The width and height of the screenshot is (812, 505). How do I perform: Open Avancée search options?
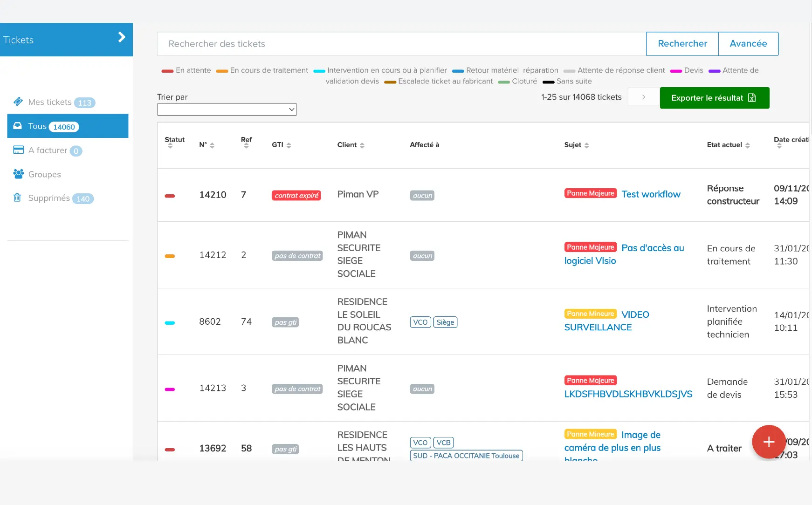tap(748, 43)
